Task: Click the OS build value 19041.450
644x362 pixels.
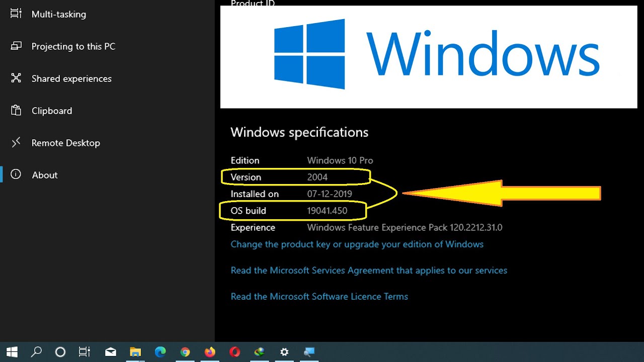Action: pos(327,211)
